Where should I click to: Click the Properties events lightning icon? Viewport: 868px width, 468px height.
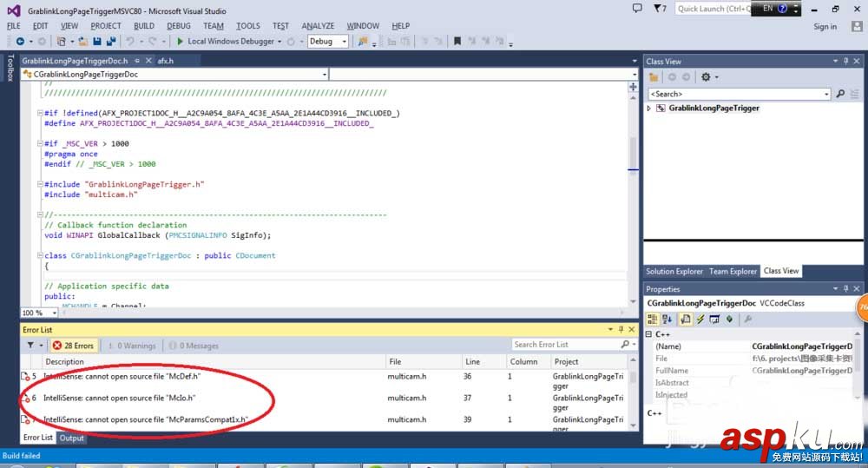pyautogui.click(x=700, y=319)
